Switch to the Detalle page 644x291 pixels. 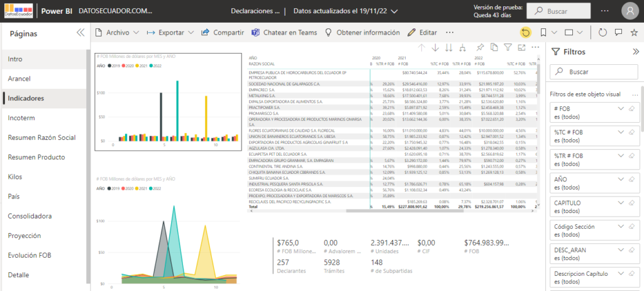tap(43, 275)
